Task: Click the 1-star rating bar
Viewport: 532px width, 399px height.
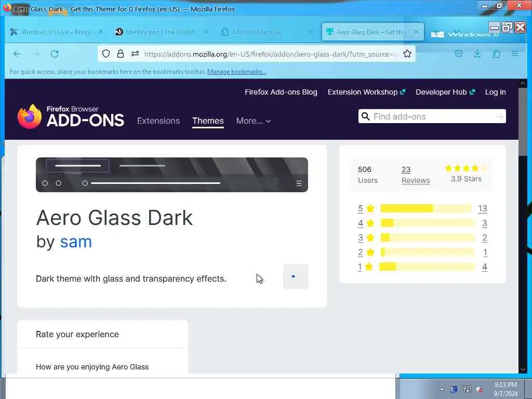Action: pyautogui.click(x=427, y=267)
